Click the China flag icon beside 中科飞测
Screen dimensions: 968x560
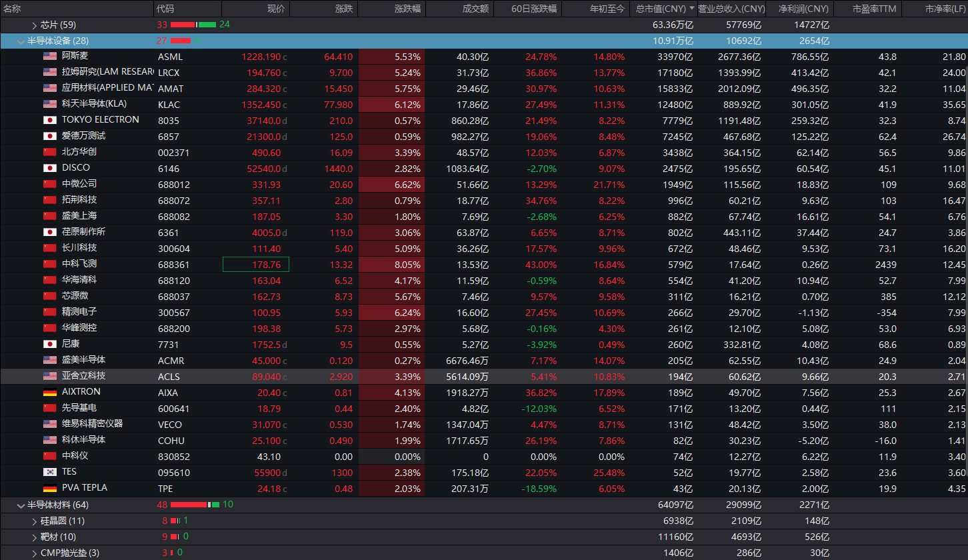[50, 264]
